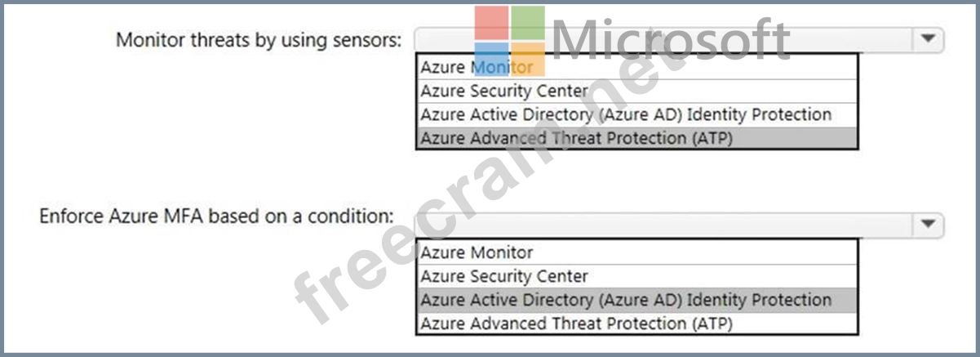Click the green square of Microsoft logo

[529, 23]
